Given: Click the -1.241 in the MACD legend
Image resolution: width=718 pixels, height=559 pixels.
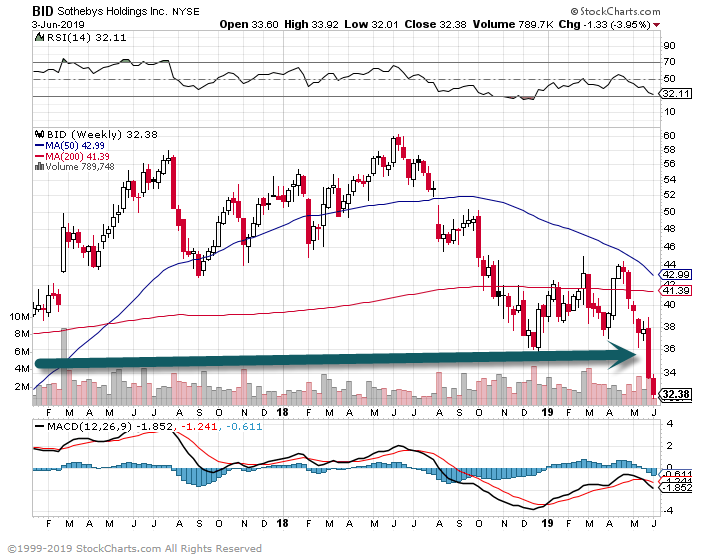Looking at the screenshot, I should [198, 427].
